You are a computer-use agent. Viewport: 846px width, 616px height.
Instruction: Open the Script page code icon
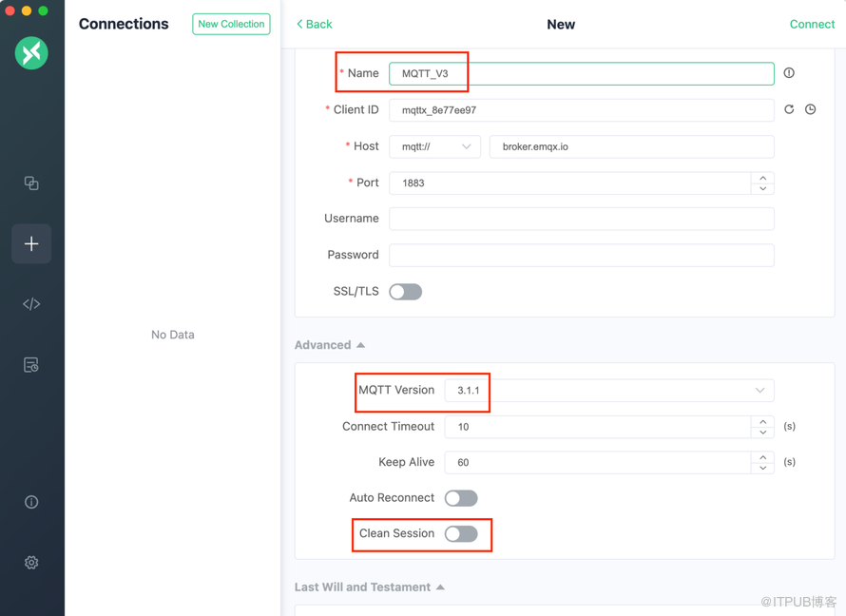pos(31,304)
